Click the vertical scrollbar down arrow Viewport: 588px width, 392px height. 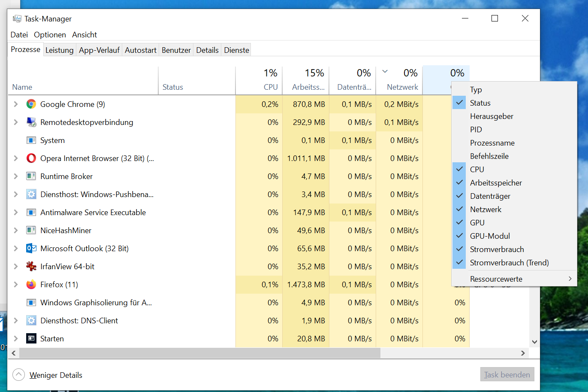(x=534, y=342)
